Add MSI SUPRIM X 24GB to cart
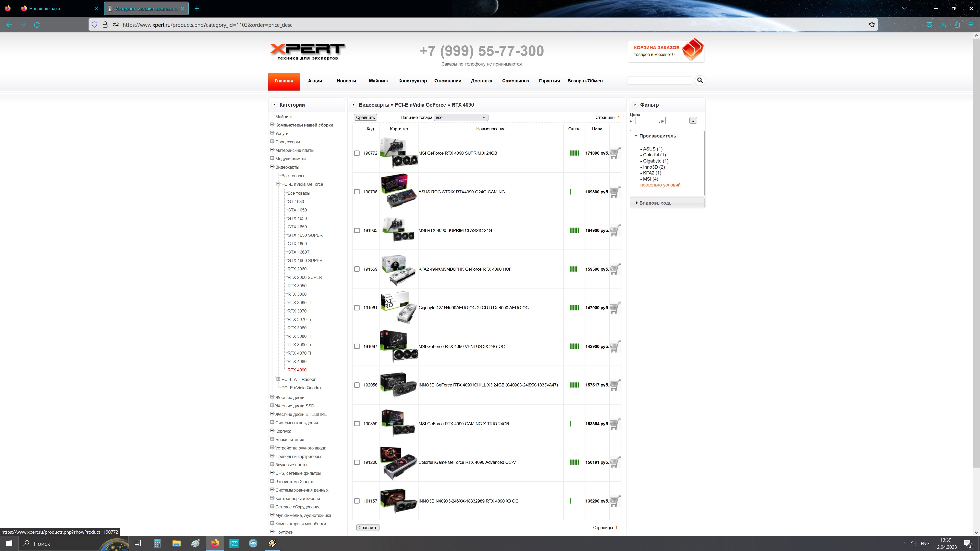The image size is (980, 551). [615, 153]
